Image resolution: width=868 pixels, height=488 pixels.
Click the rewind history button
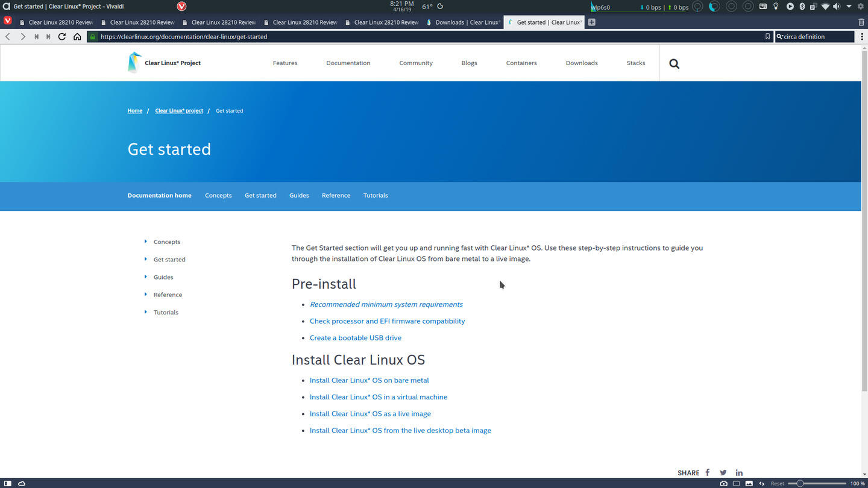point(36,37)
